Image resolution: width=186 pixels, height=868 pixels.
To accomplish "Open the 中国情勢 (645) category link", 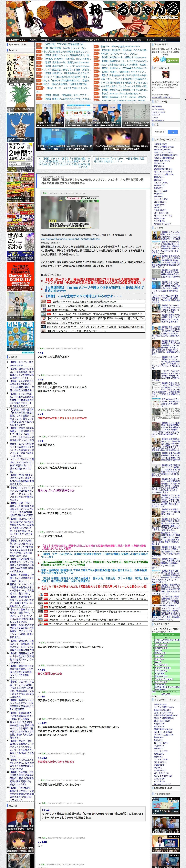I will click(160, 144).
